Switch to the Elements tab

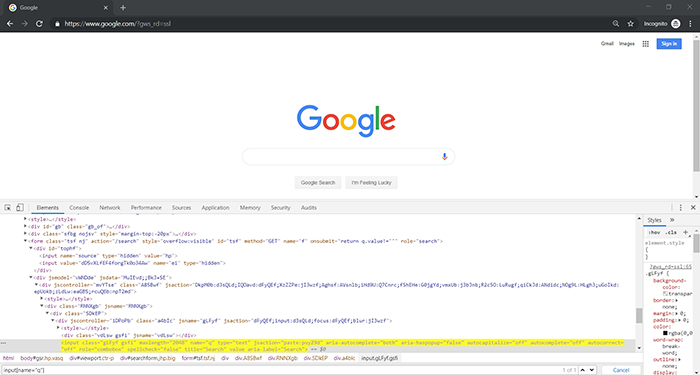click(x=47, y=208)
